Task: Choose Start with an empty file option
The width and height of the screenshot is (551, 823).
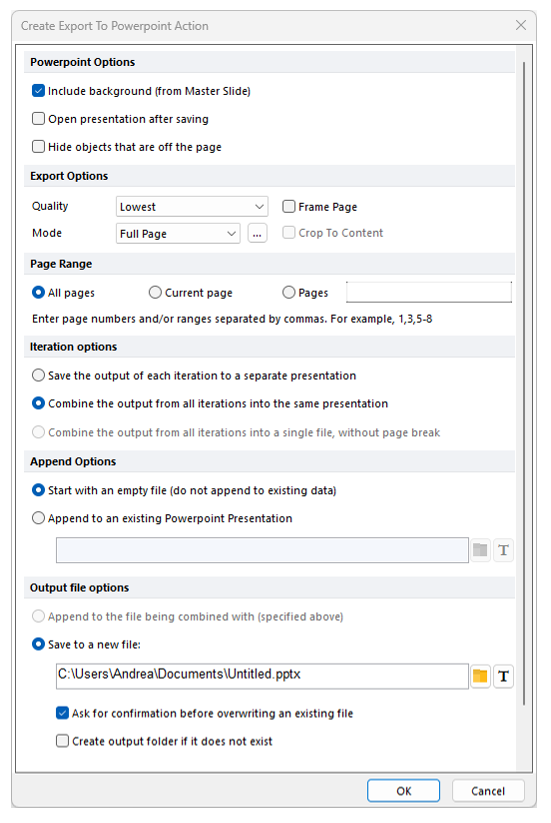Action: click(x=38, y=490)
